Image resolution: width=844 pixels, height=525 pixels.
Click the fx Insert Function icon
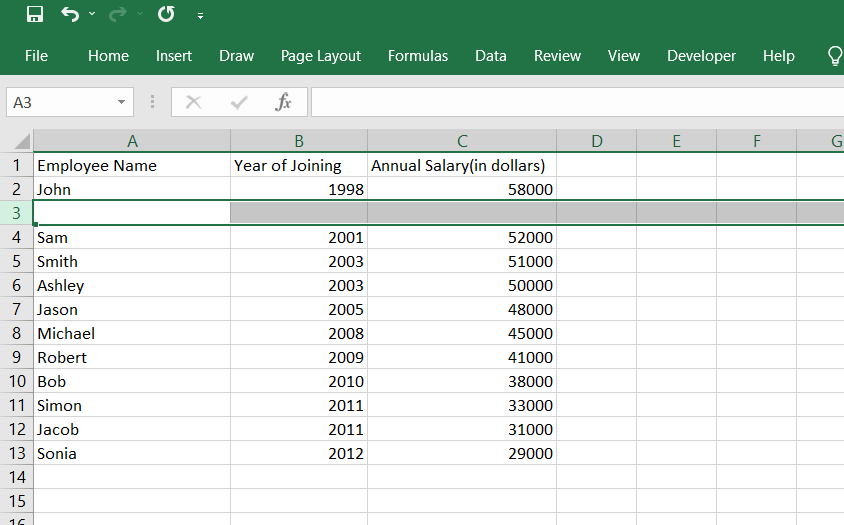pos(283,102)
